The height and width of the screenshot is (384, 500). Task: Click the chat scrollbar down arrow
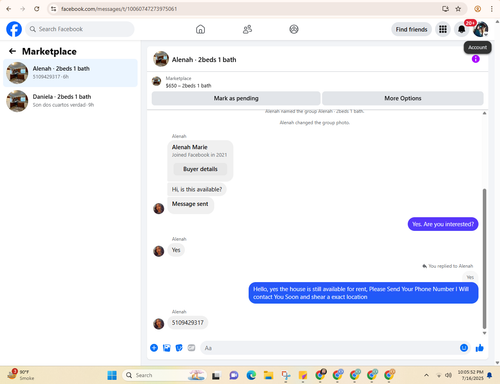coord(484,333)
